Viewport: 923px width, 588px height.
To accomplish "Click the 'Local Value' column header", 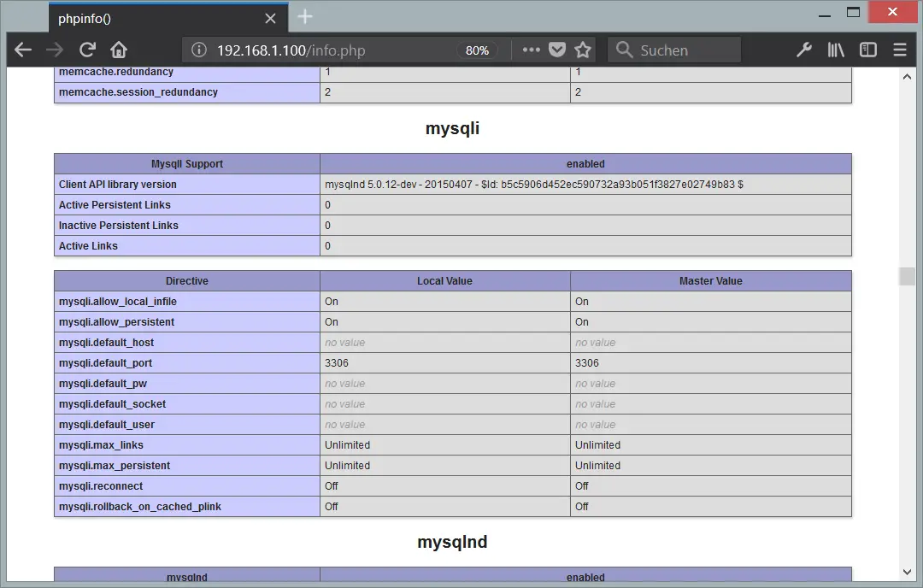I will [445, 281].
